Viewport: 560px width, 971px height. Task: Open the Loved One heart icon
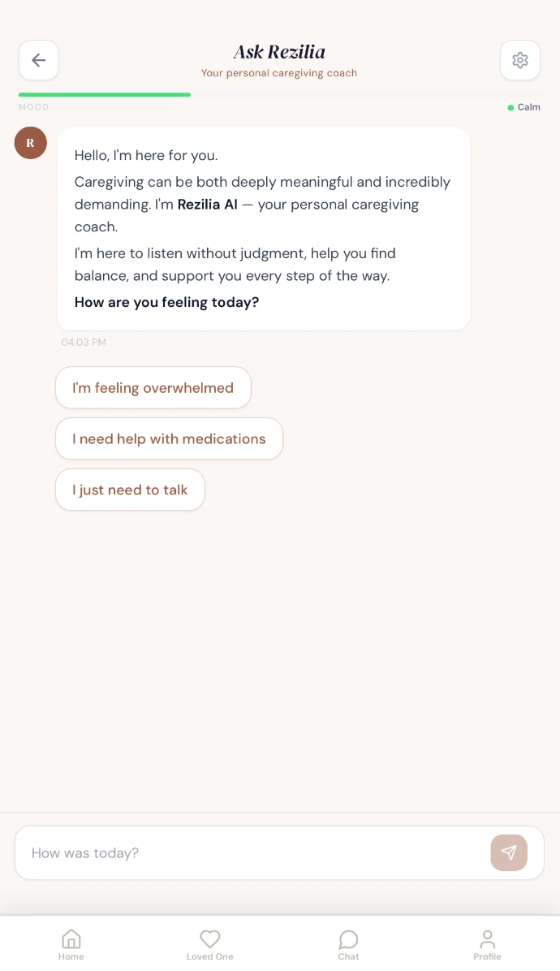coord(210,940)
